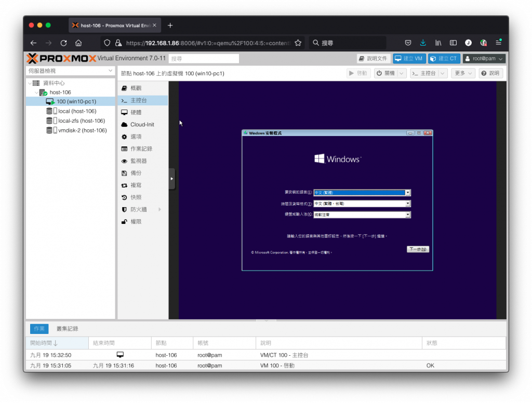Click the Proxmox search field

204,59
